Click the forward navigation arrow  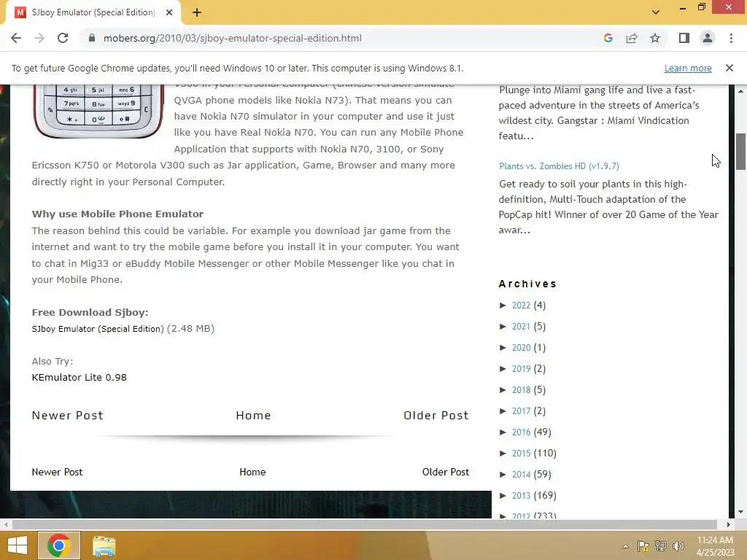[x=39, y=38]
